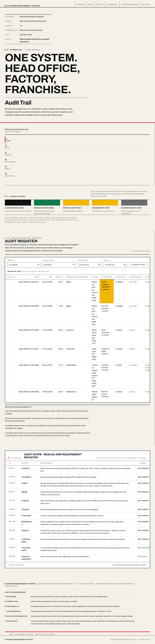155x644 pixels.
Task: Jump to 03 Modules in the wayfinding index
Action: (x=77, y=154)
